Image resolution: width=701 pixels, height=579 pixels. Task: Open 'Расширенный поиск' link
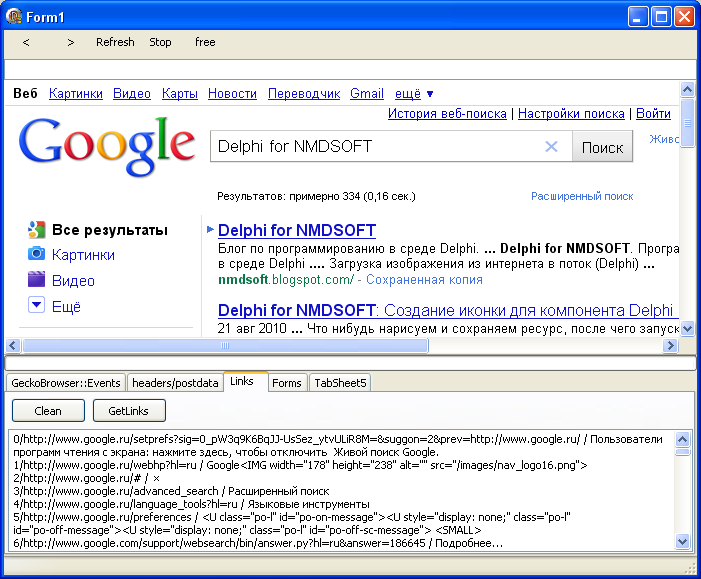click(582, 196)
